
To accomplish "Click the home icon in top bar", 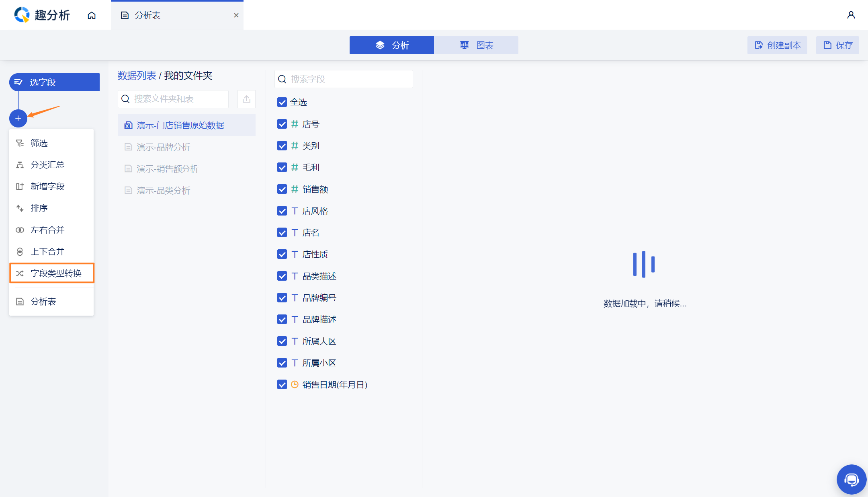I will tap(92, 15).
